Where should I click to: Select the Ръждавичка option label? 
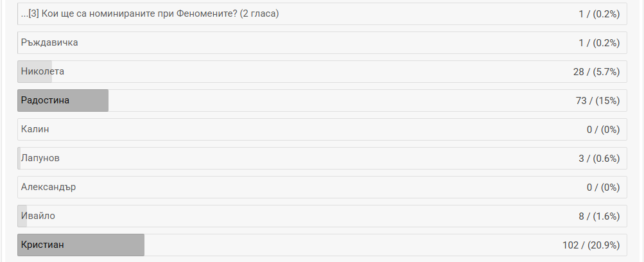point(49,42)
